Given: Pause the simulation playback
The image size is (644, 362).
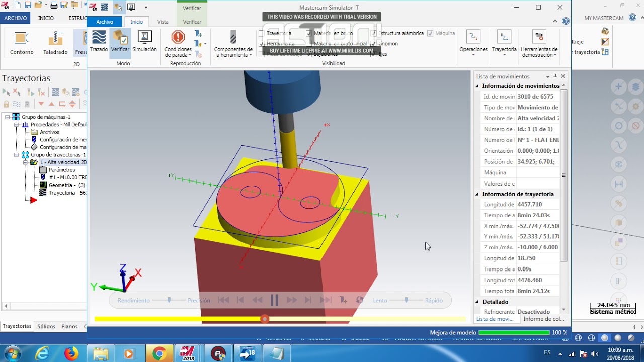Looking at the screenshot, I should pos(274,300).
